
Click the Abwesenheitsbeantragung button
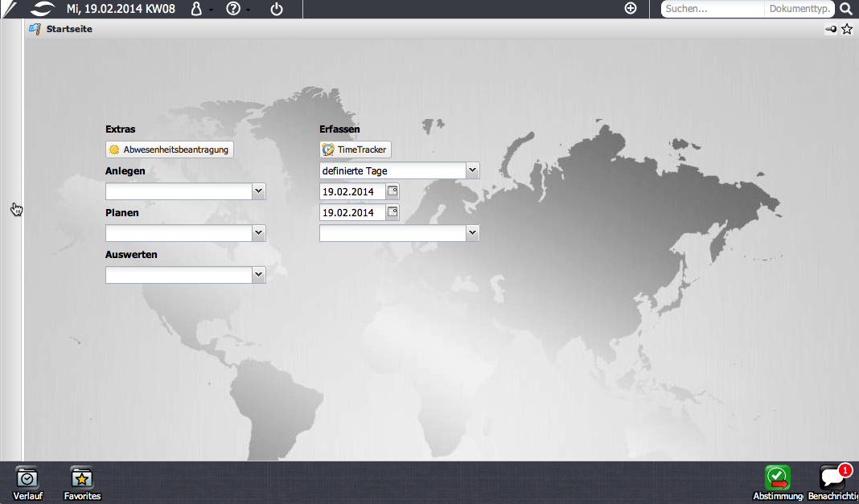click(170, 150)
